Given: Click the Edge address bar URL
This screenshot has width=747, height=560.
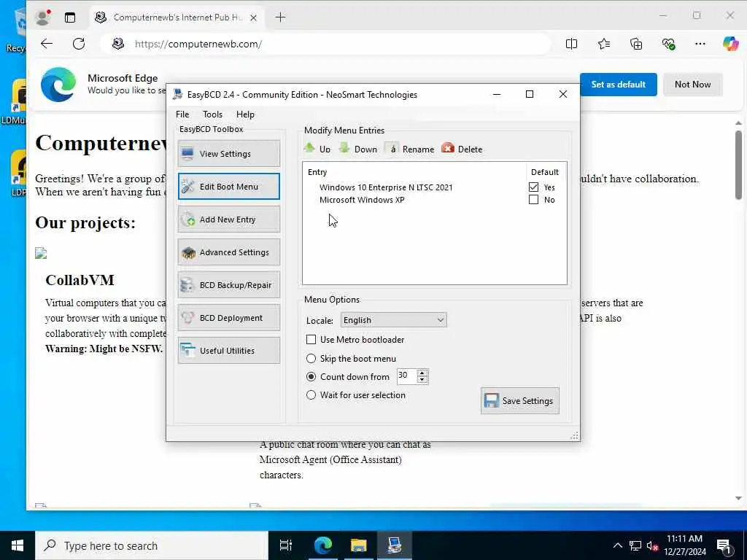Looking at the screenshot, I should click(x=198, y=44).
